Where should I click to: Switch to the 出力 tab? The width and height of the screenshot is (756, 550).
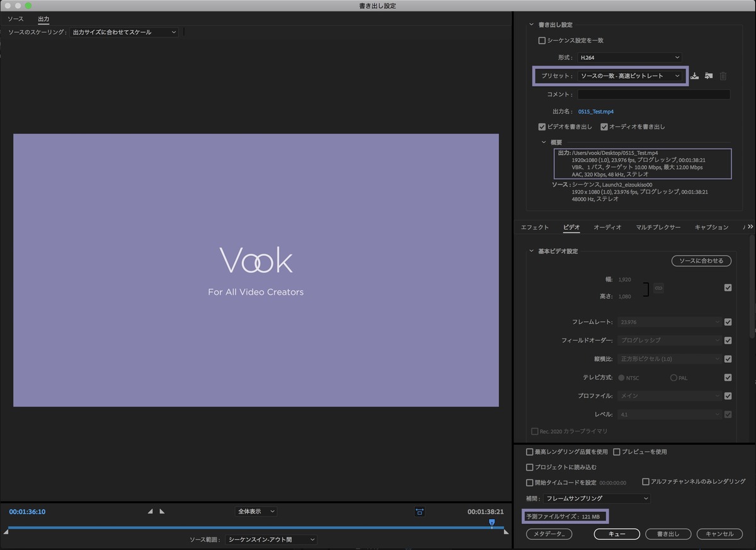click(43, 20)
